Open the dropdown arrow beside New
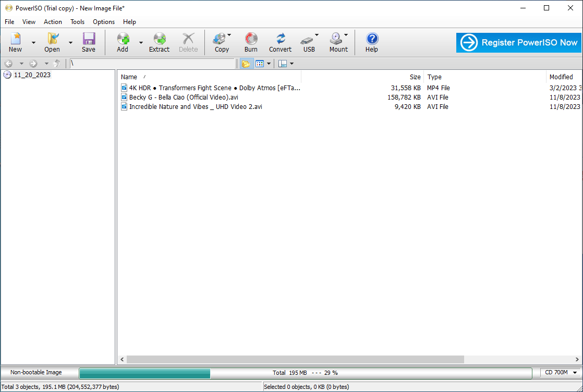Image resolution: width=583 pixels, height=392 pixels. (33, 43)
